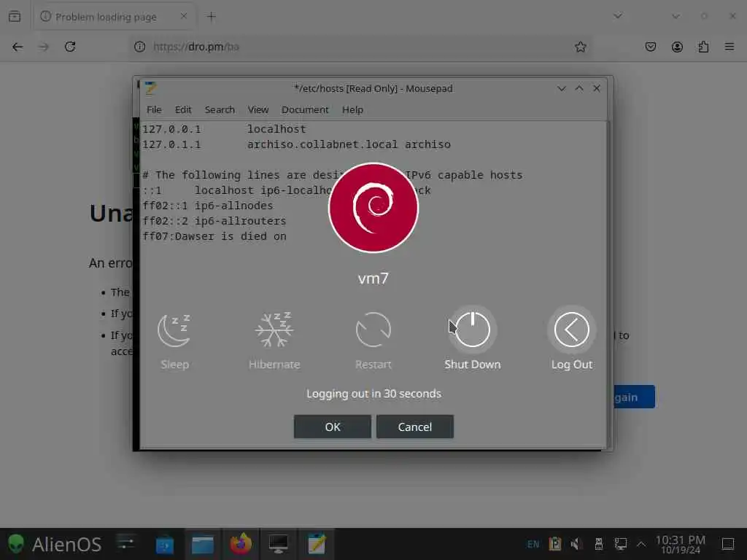Open the network tray icon
Viewport: 747px width, 560px height.
coord(620,543)
